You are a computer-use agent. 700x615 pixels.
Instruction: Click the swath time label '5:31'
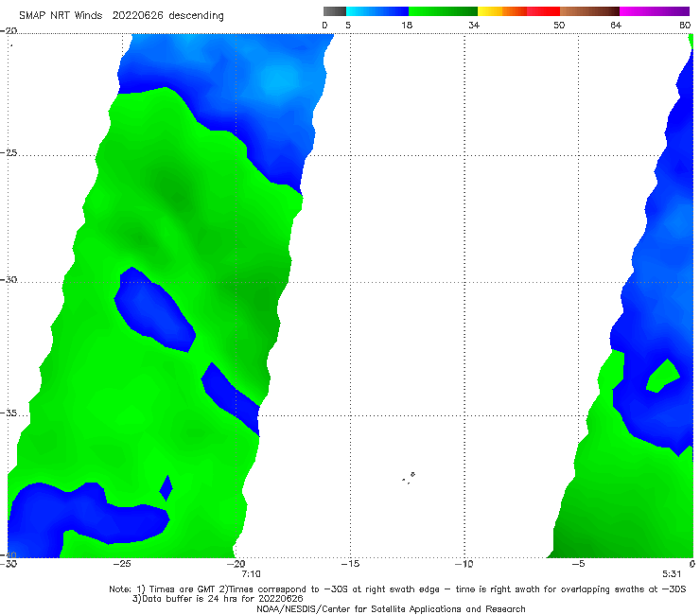[672, 574]
